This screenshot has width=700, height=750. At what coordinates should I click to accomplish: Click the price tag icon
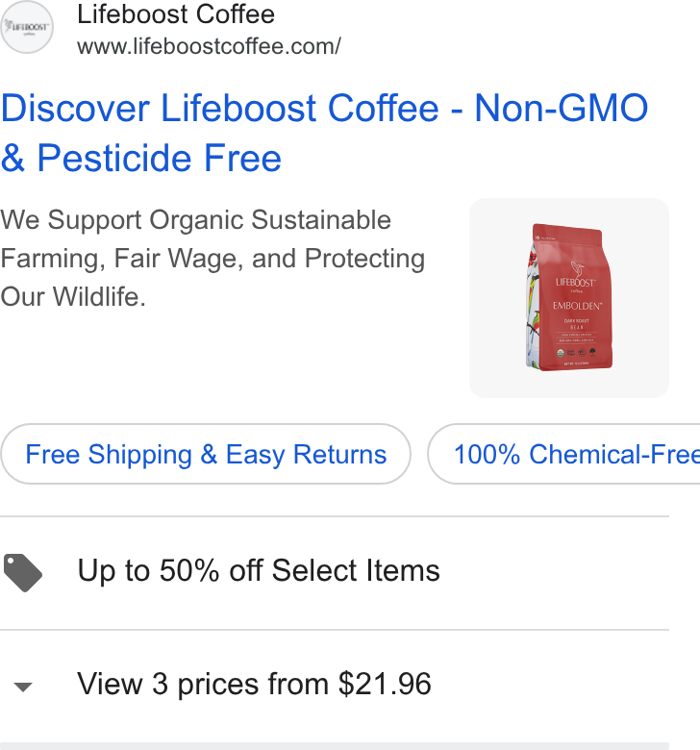[x=23, y=572]
